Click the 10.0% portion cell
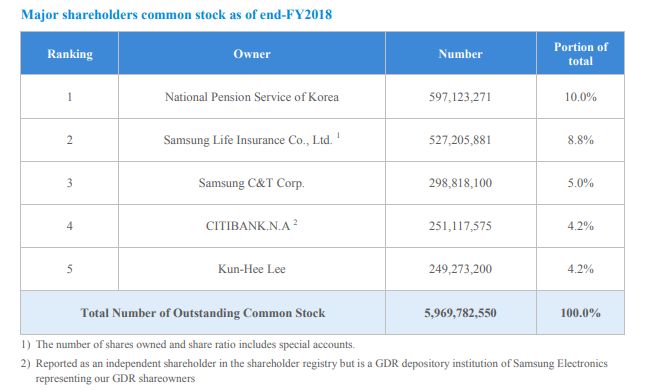Viewport: 648px width, 390px height. (581, 97)
